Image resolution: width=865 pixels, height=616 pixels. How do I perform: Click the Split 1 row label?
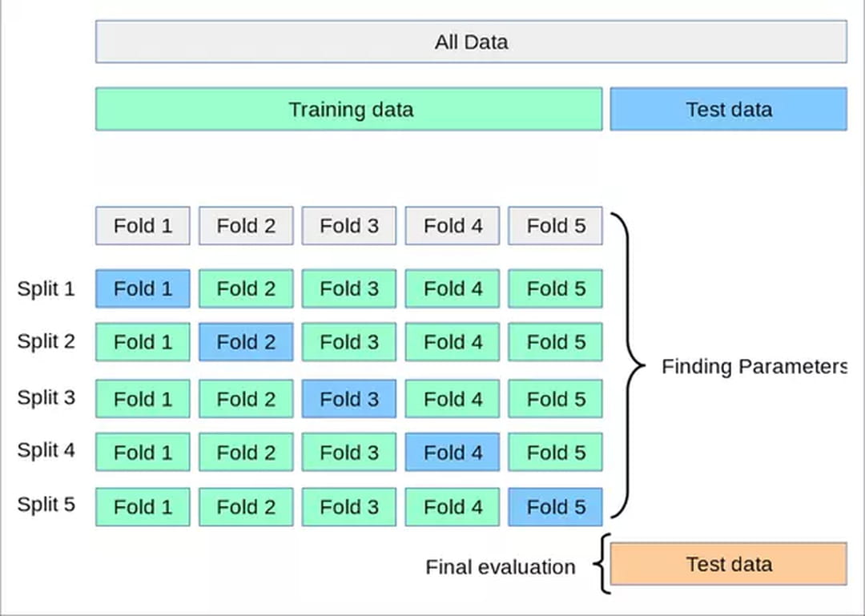tap(46, 288)
